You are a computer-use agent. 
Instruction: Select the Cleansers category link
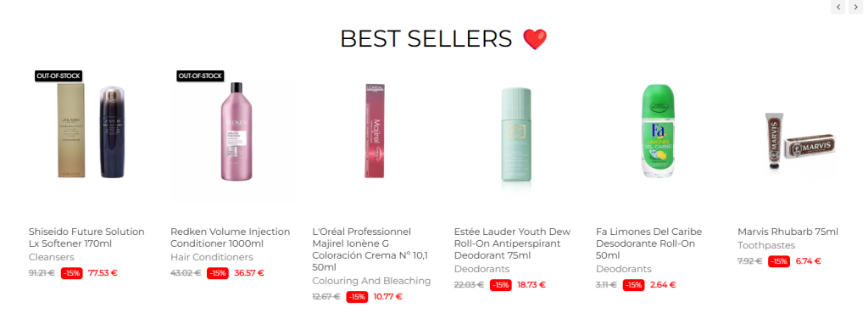pos(51,257)
